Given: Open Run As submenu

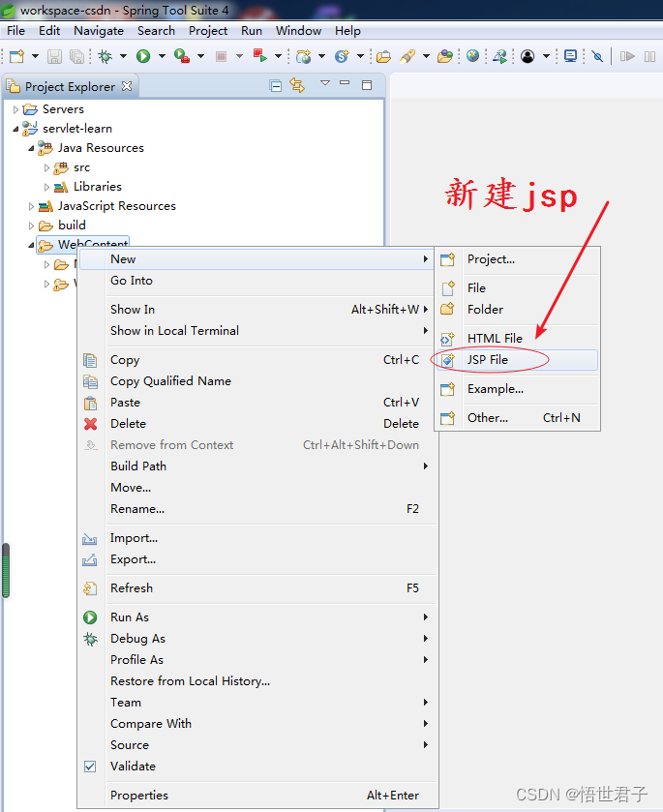Looking at the screenshot, I should [x=257, y=617].
